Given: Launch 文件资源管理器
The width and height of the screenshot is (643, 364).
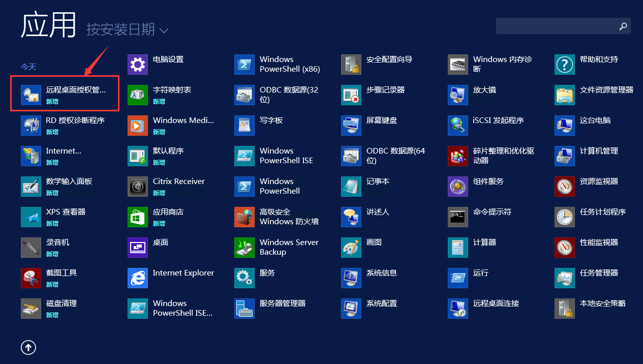Looking at the screenshot, I should (594, 95).
